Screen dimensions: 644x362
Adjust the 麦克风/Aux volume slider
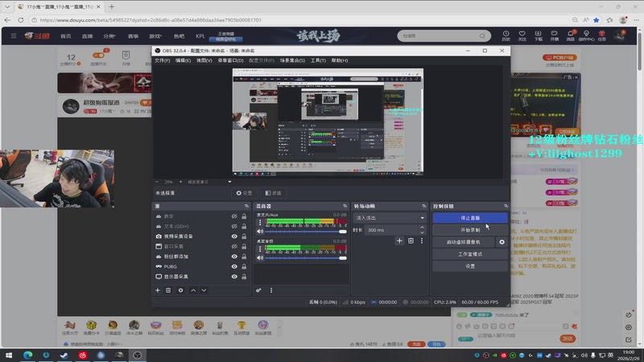coord(306,232)
